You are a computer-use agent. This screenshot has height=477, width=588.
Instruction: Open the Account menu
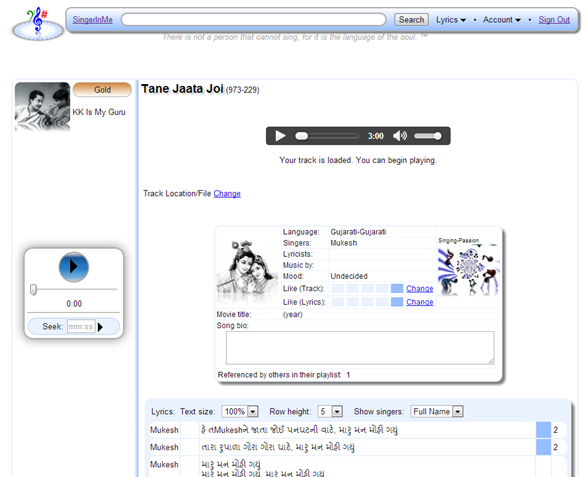502,20
